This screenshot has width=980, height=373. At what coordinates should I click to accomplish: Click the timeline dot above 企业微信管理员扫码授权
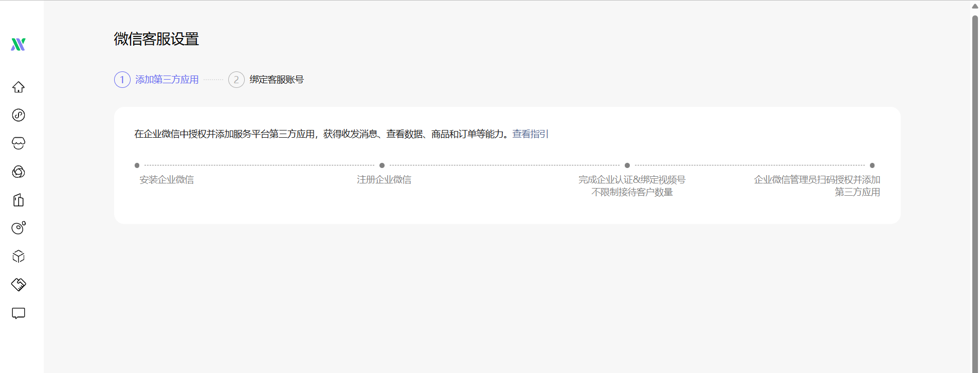[872, 165]
